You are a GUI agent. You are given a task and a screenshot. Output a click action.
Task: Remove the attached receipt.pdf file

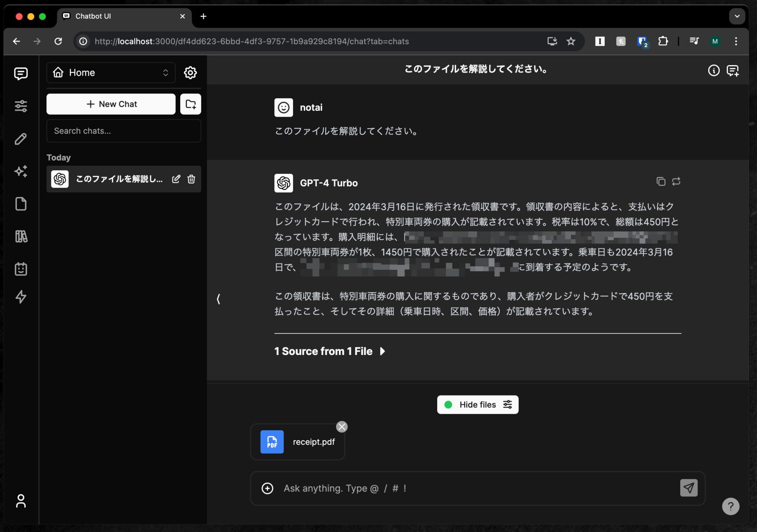tap(342, 427)
